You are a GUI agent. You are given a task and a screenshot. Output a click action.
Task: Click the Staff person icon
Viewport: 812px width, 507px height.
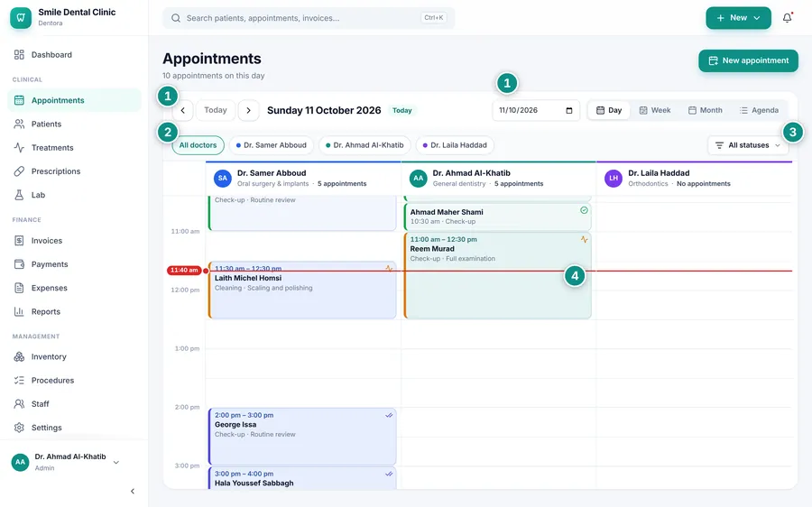[19, 404]
